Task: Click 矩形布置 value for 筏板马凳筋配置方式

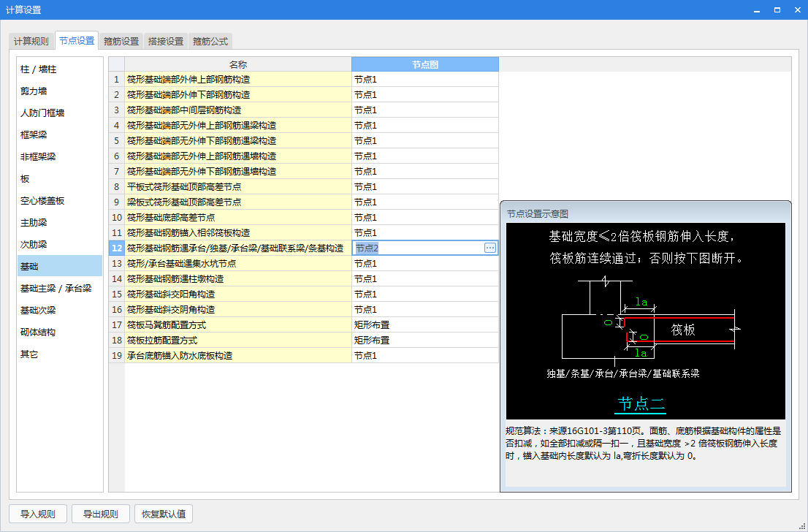Action: tap(425, 324)
